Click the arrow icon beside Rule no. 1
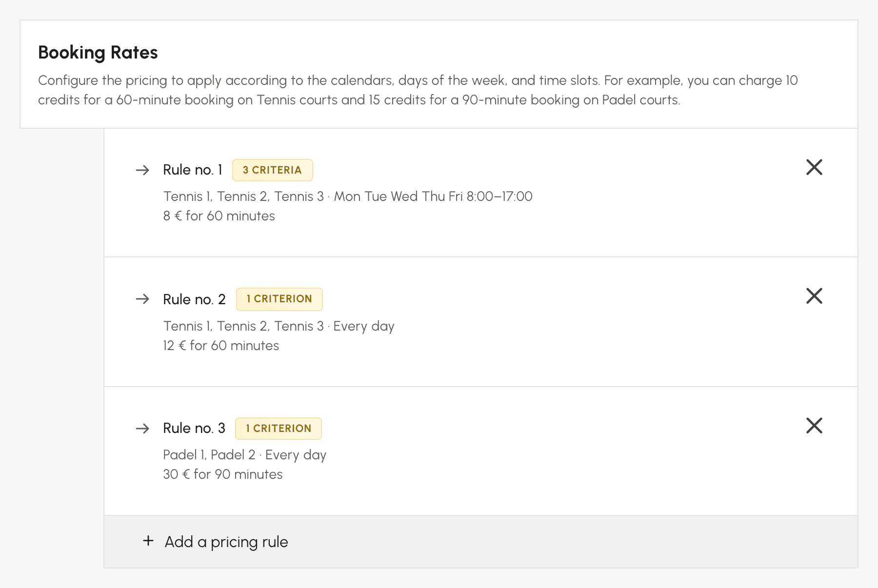This screenshot has width=878, height=588. pyautogui.click(x=142, y=170)
